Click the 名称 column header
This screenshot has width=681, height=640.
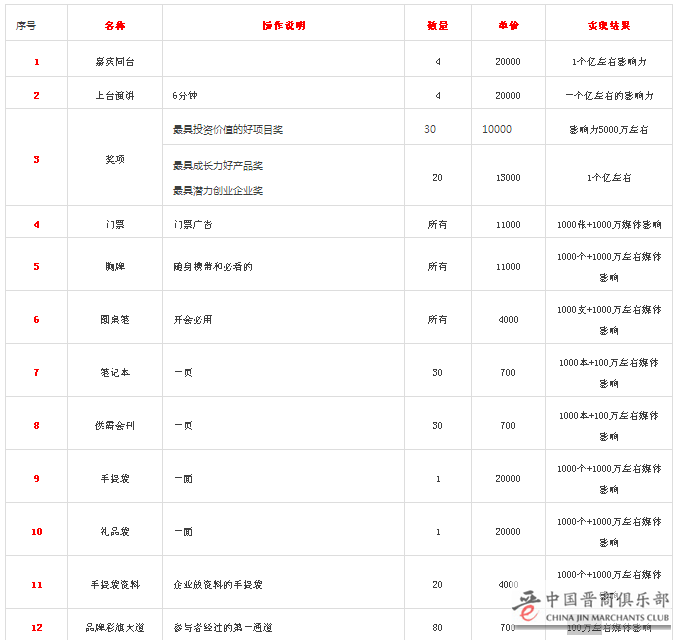tap(114, 23)
